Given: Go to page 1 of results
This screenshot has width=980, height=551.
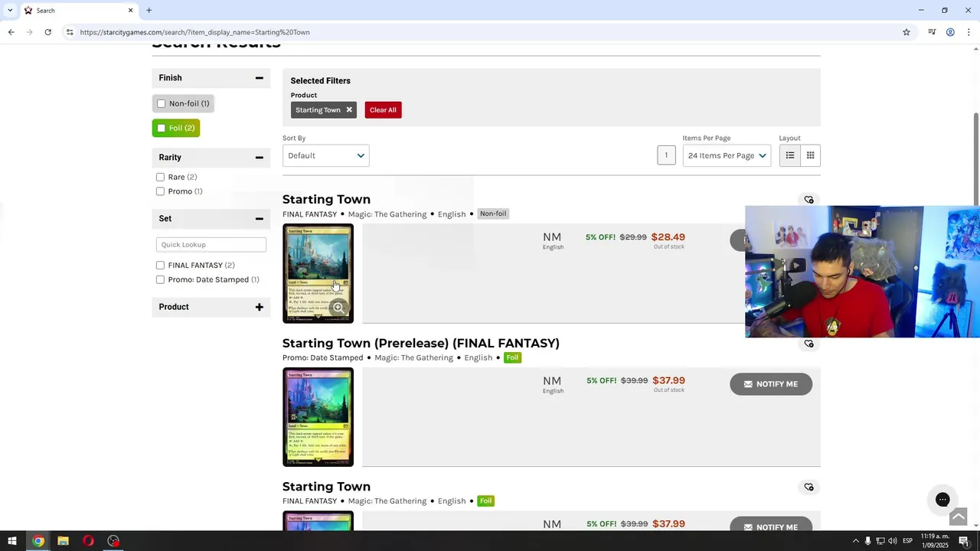Looking at the screenshot, I should (x=666, y=155).
